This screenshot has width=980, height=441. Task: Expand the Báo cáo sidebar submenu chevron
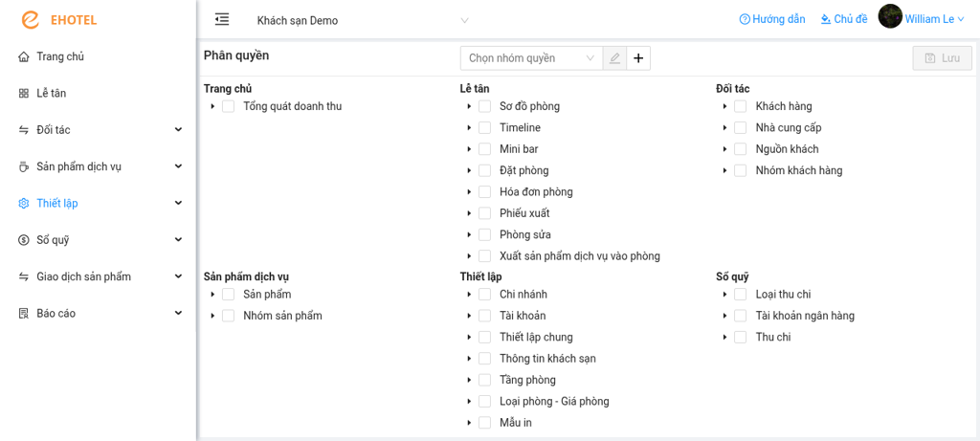(x=179, y=314)
